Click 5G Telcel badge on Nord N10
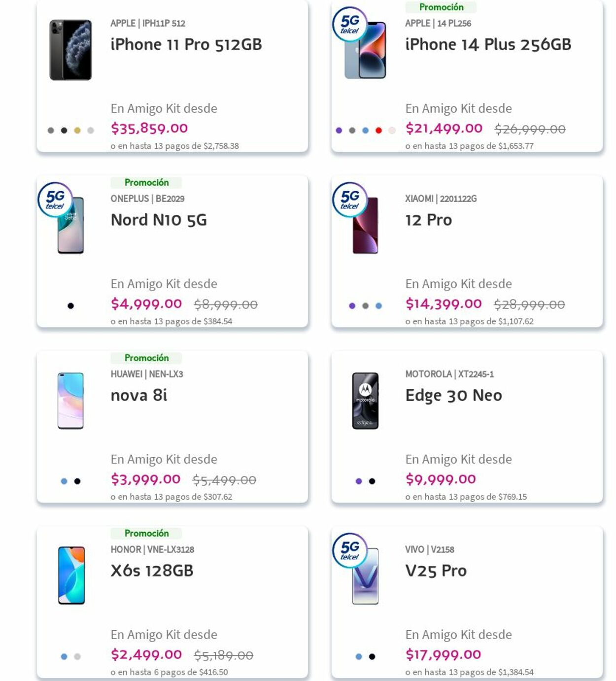Image resolution: width=616 pixels, height=681 pixels. pos(55,200)
